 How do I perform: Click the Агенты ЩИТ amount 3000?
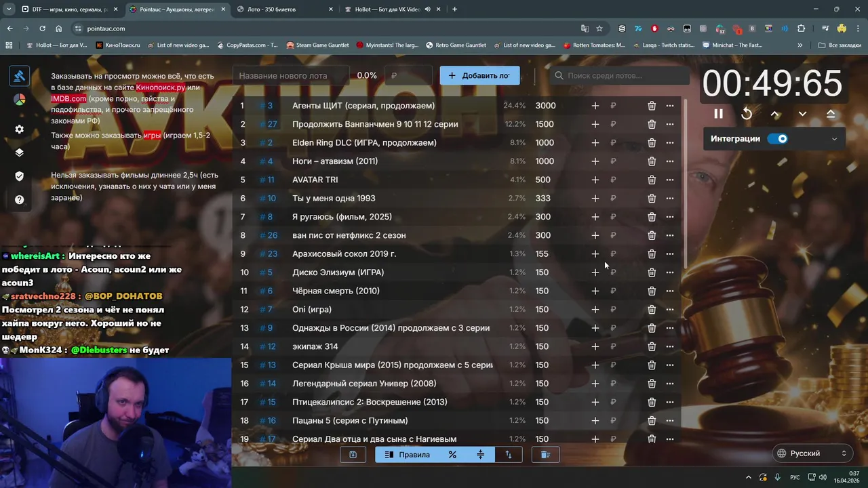545,106
